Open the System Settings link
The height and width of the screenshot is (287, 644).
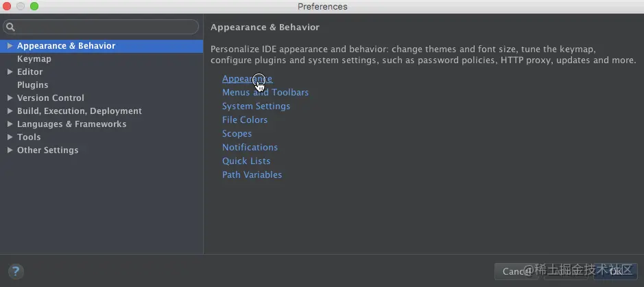[x=257, y=106]
